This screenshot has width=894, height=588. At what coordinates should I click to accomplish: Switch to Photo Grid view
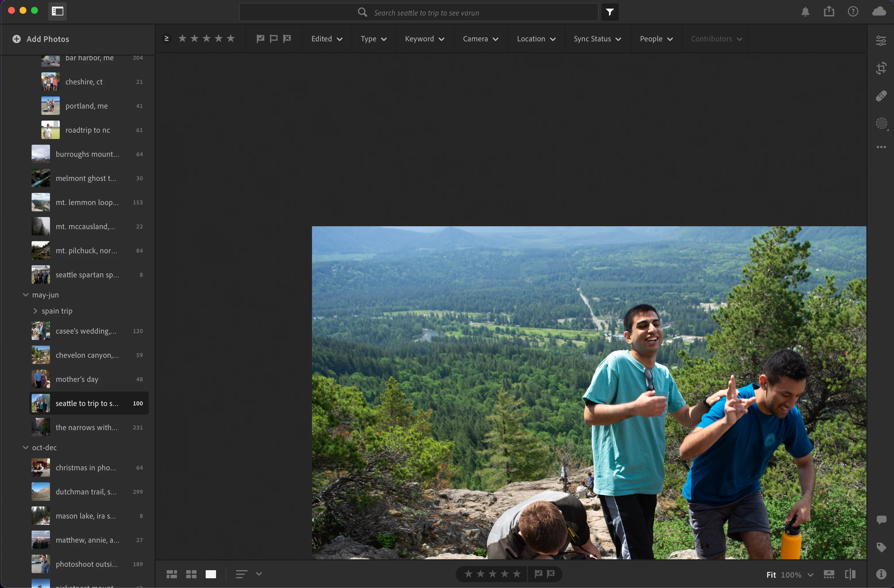point(172,574)
